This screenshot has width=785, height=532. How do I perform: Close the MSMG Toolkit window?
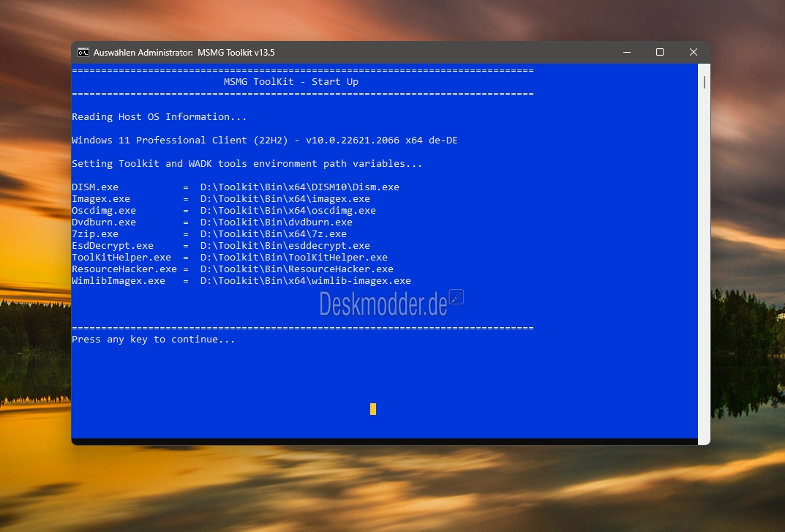coord(694,52)
